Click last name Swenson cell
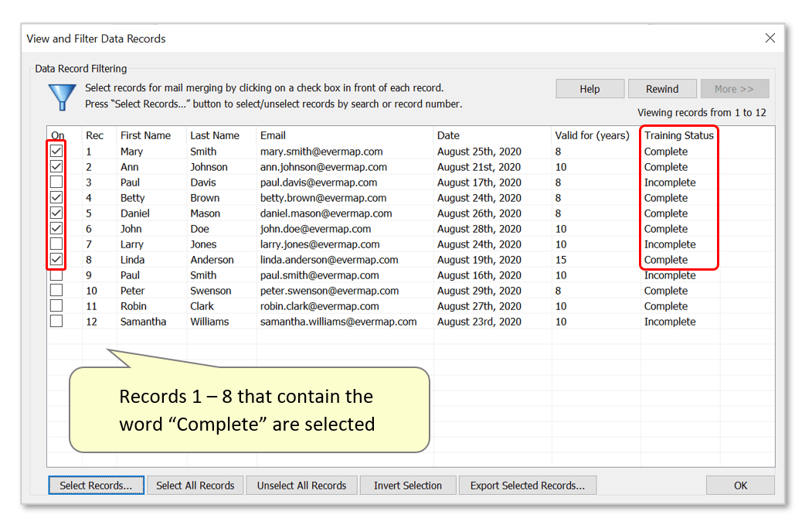812x532 pixels. pyautogui.click(x=211, y=291)
